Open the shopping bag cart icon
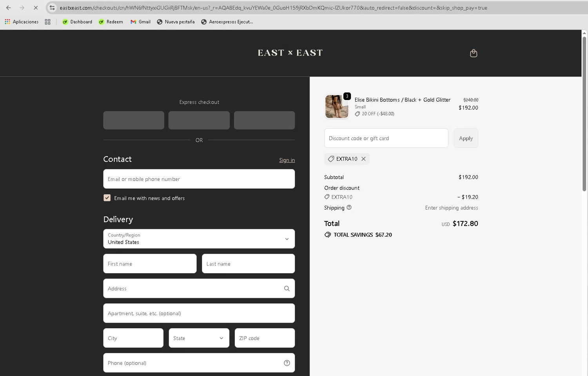The image size is (588, 376). (474, 53)
